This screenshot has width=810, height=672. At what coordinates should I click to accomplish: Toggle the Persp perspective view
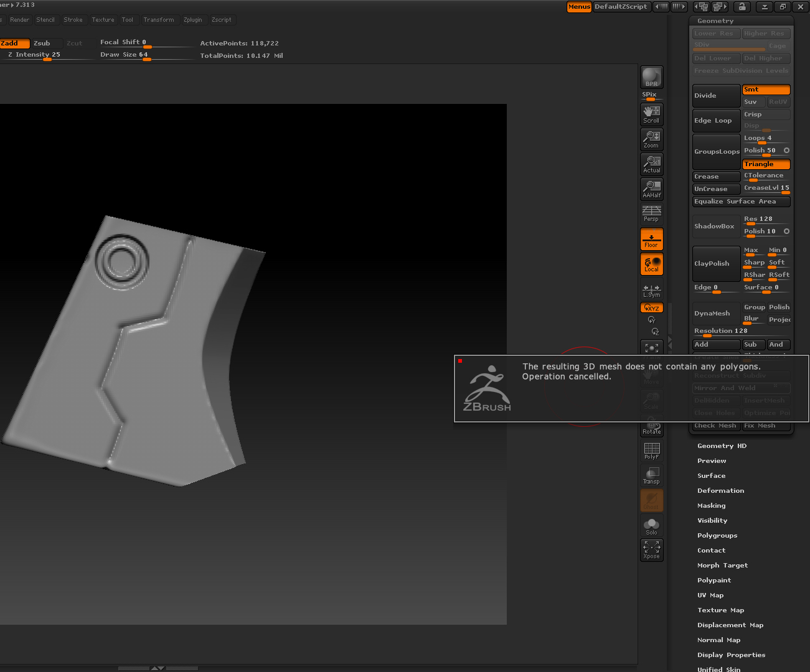(x=651, y=213)
